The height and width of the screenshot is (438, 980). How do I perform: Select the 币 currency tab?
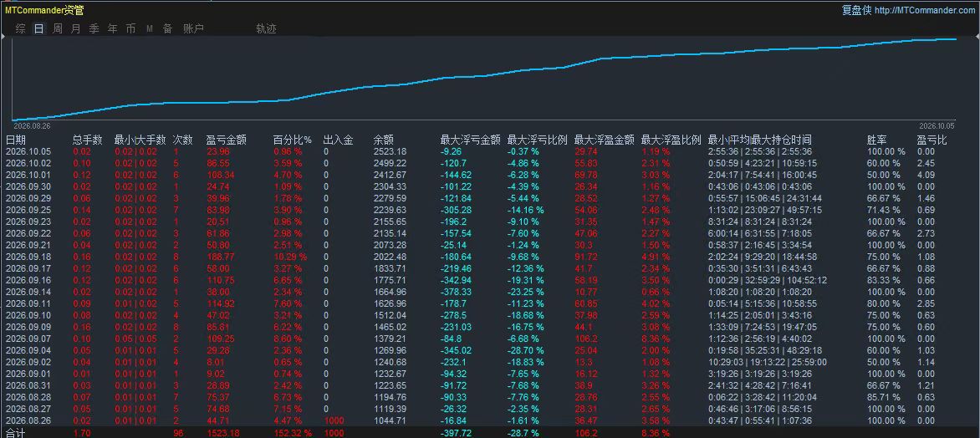130,28
